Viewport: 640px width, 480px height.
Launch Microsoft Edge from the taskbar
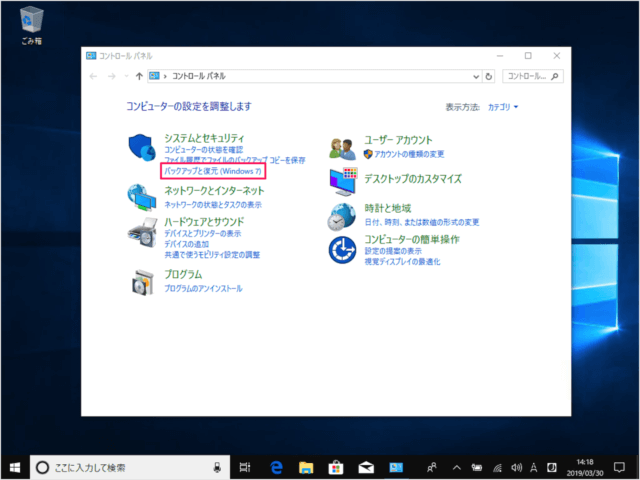pyautogui.click(x=279, y=467)
